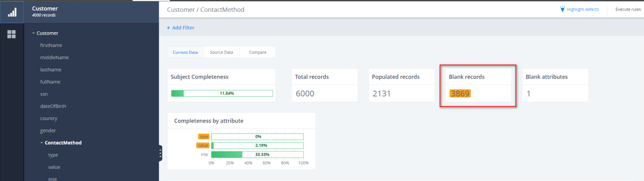644x181 pixels.
Task: Select the ssn attribute in the tree
Action: click(44, 94)
